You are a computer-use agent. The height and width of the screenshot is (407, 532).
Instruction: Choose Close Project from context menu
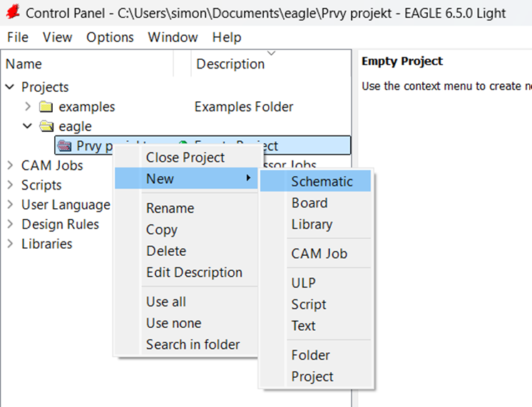tap(185, 158)
